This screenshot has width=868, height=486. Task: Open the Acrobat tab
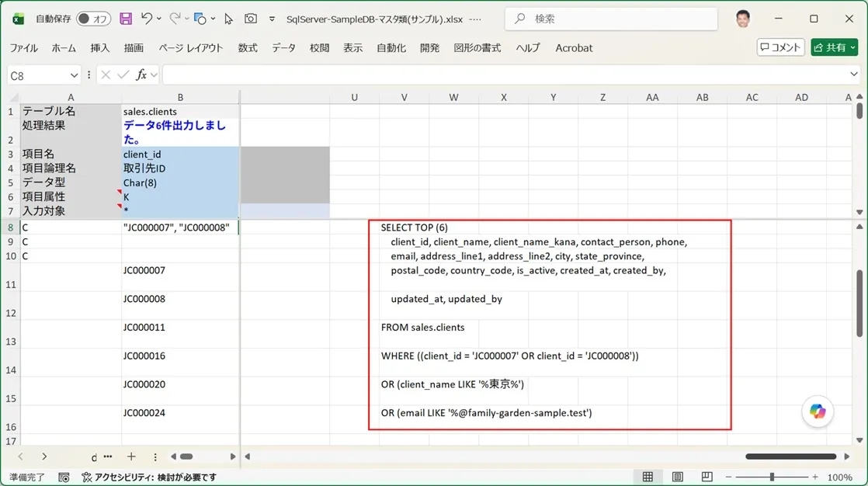[x=574, y=48]
